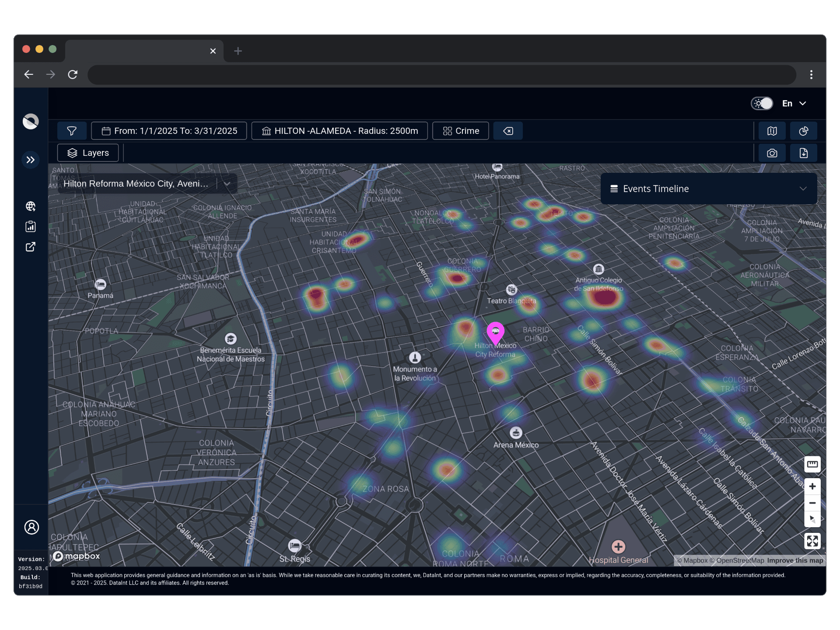This screenshot has height=630, width=840.
Task: Expand the Events Timeline panel
Action: coord(803,189)
